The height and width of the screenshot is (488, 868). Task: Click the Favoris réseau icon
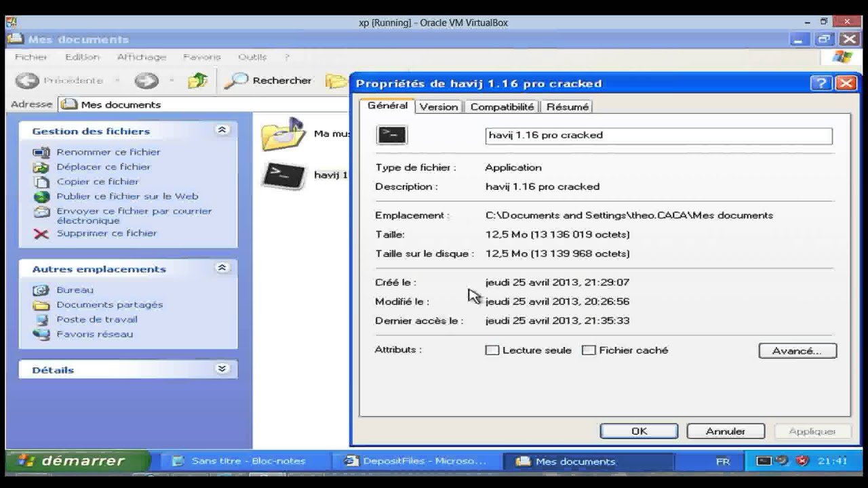[41, 334]
